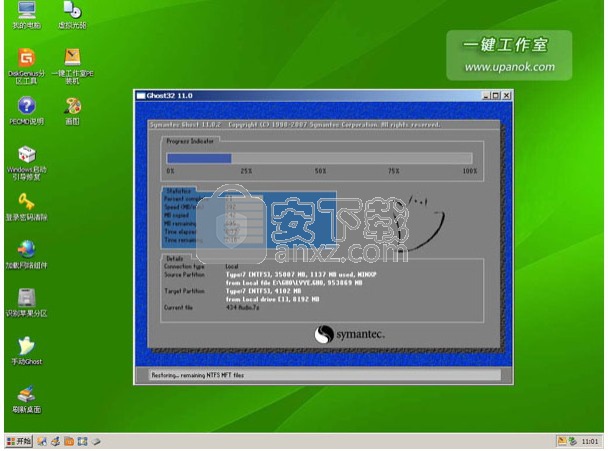Screen dimensions: 608x451
Task: Click the Symantec logo in Ghost
Action: click(349, 334)
